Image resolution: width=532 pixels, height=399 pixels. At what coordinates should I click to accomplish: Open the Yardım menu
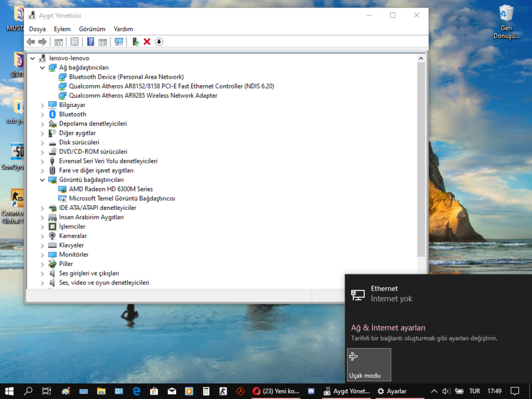pyautogui.click(x=123, y=29)
